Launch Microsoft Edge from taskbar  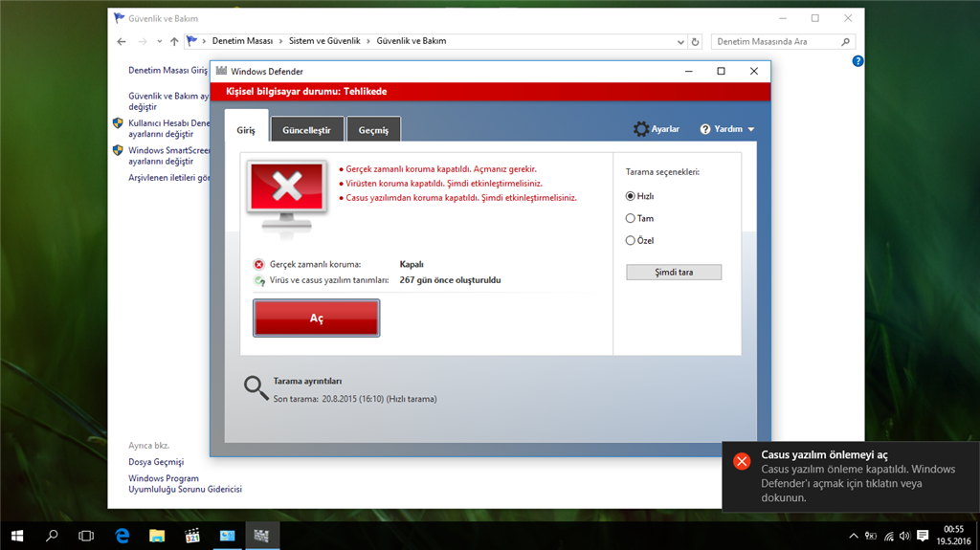point(122,536)
